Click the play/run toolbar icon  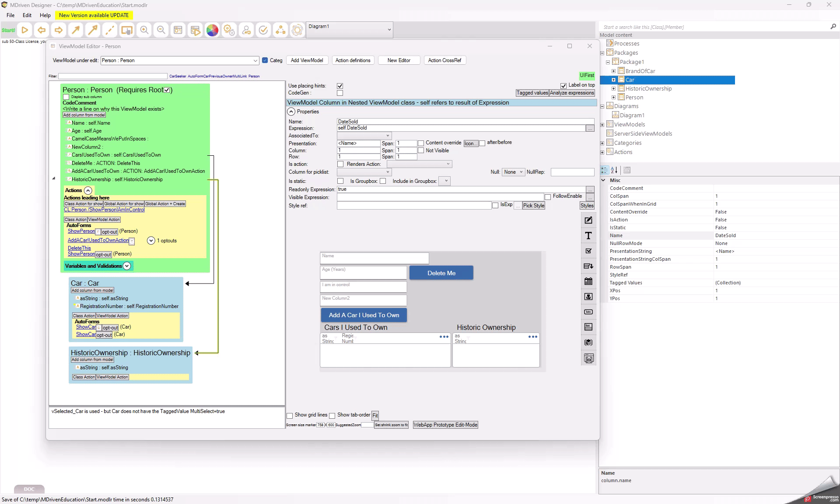[25, 30]
